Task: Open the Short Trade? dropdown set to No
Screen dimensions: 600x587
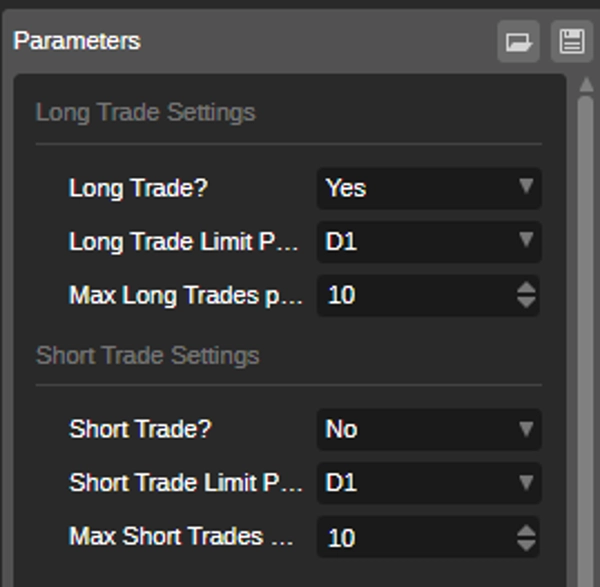Action: (x=429, y=429)
